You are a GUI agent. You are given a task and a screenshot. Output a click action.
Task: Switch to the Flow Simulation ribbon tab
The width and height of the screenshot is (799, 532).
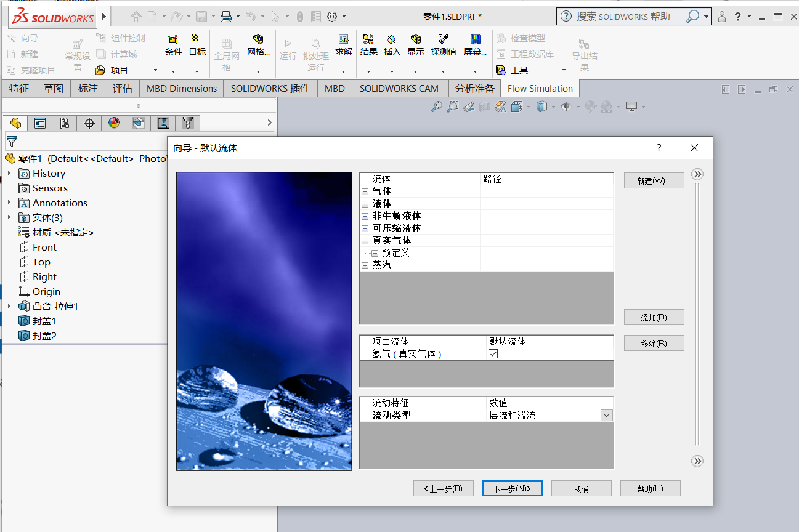(x=540, y=88)
